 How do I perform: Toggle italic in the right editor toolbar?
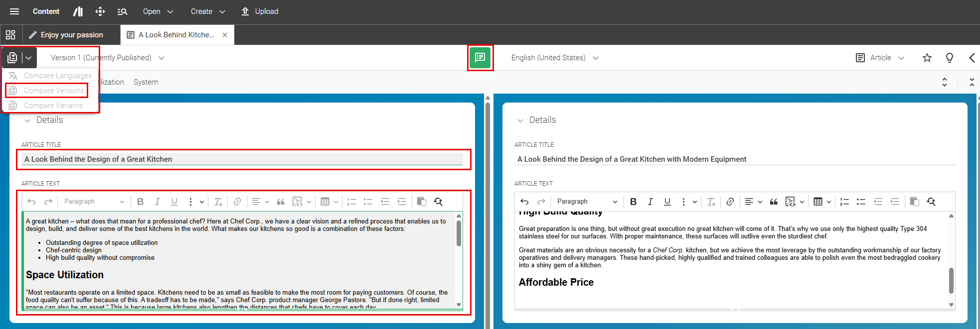650,202
